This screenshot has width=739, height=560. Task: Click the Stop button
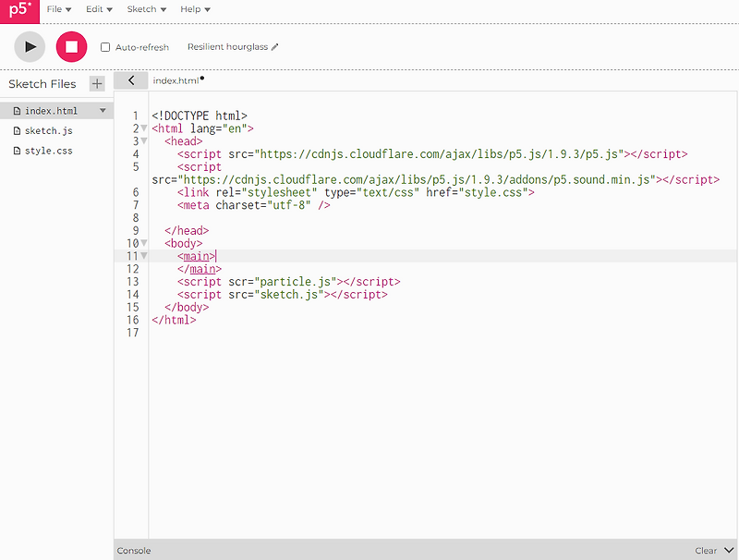coord(71,46)
